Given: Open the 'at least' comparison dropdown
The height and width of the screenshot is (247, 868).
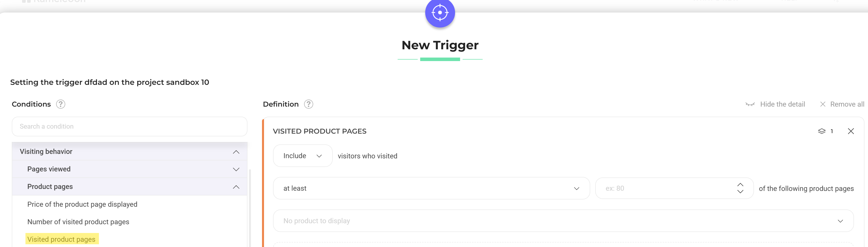Looking at the screenshot, I should (x=431, y=188).
